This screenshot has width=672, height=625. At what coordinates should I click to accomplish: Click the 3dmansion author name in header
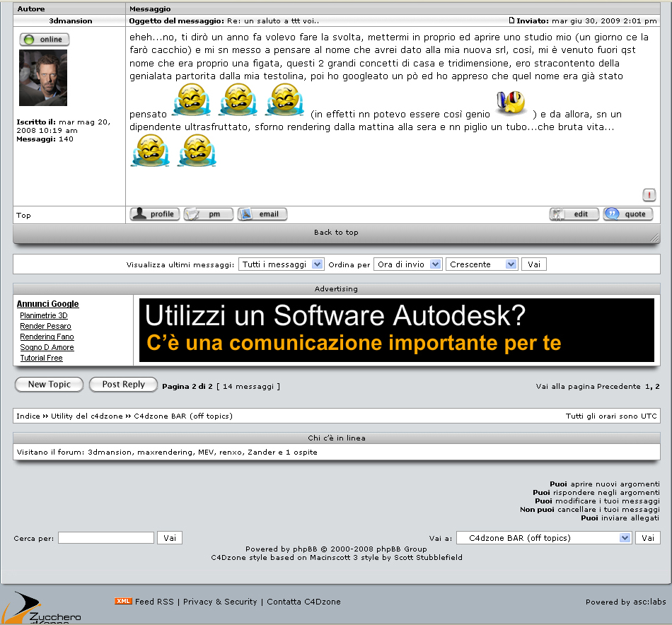(x=70, y=21)
